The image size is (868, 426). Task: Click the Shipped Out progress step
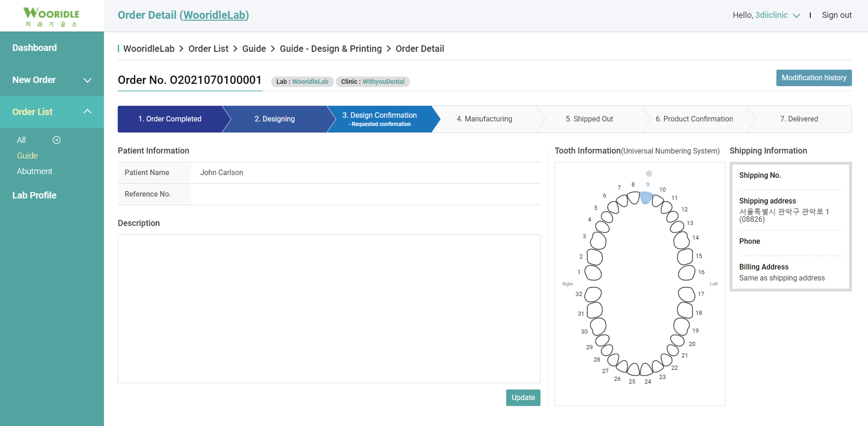[590, 119]
